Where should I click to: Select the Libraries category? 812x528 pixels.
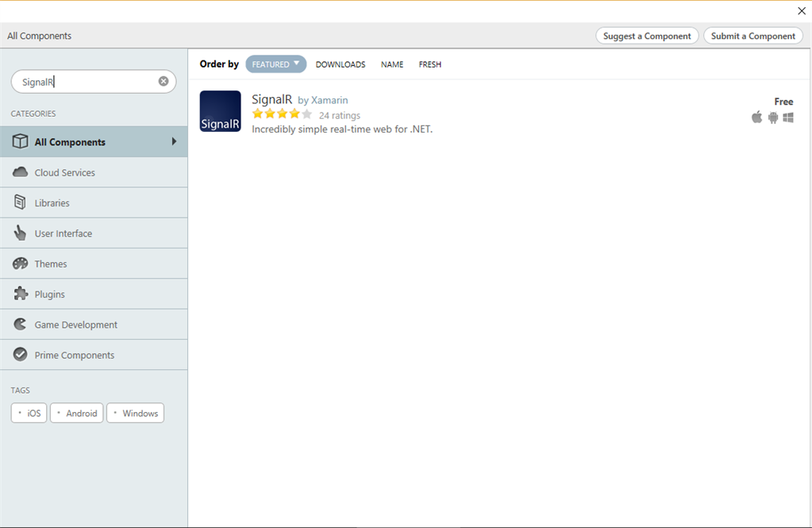[94, 202]
